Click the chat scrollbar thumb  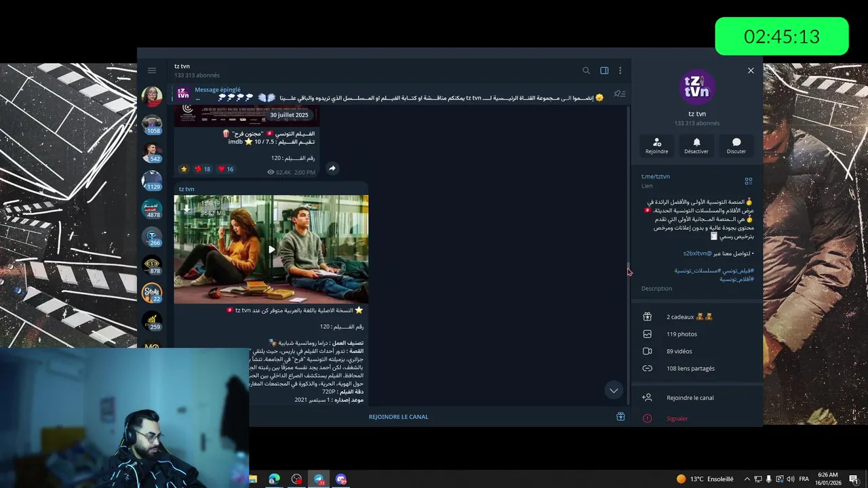click(628, 268)
